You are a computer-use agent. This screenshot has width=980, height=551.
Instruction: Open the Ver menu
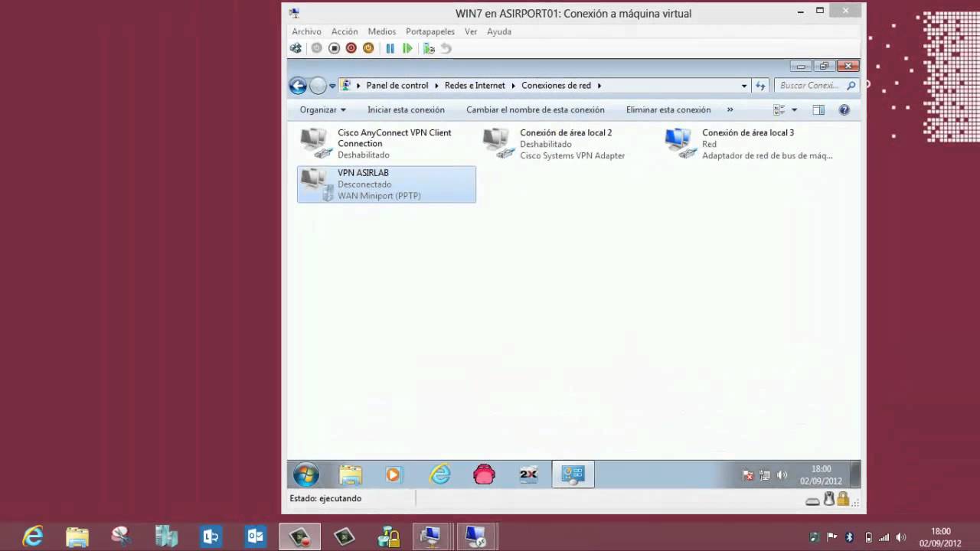point(471,31)
